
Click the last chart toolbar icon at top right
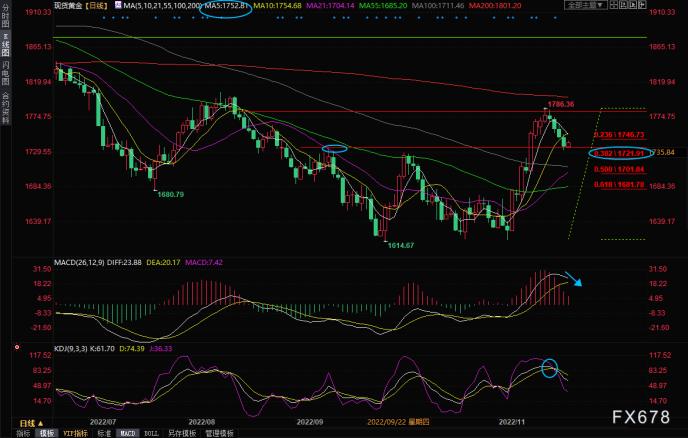tap(642, 5)
